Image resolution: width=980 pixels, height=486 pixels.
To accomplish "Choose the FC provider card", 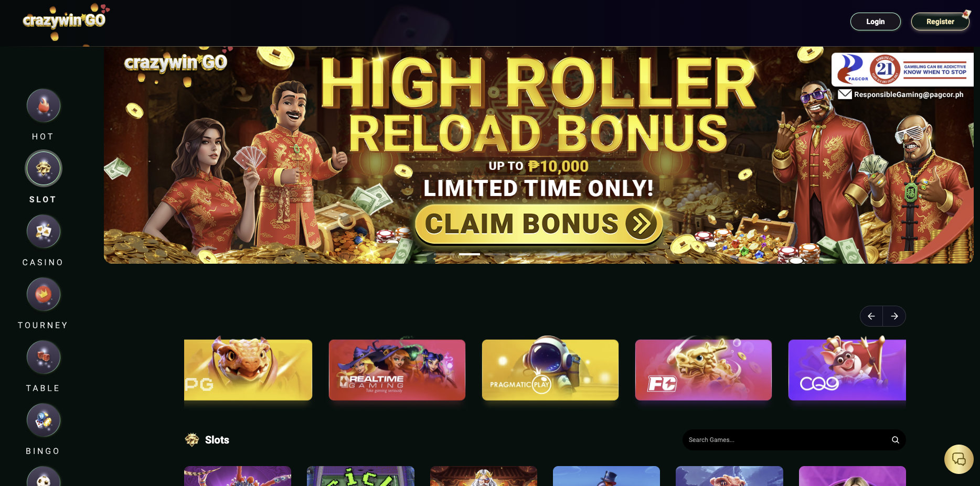I will click(704, 370).
